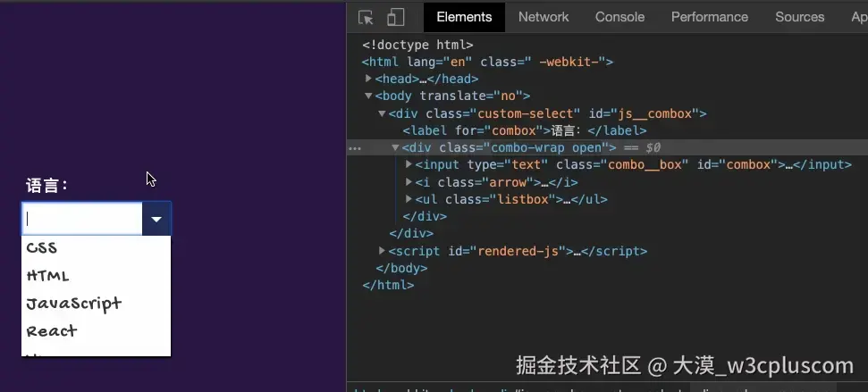Open the Performance tab
This screenshot has height=392, width=868.
(709, 17)
